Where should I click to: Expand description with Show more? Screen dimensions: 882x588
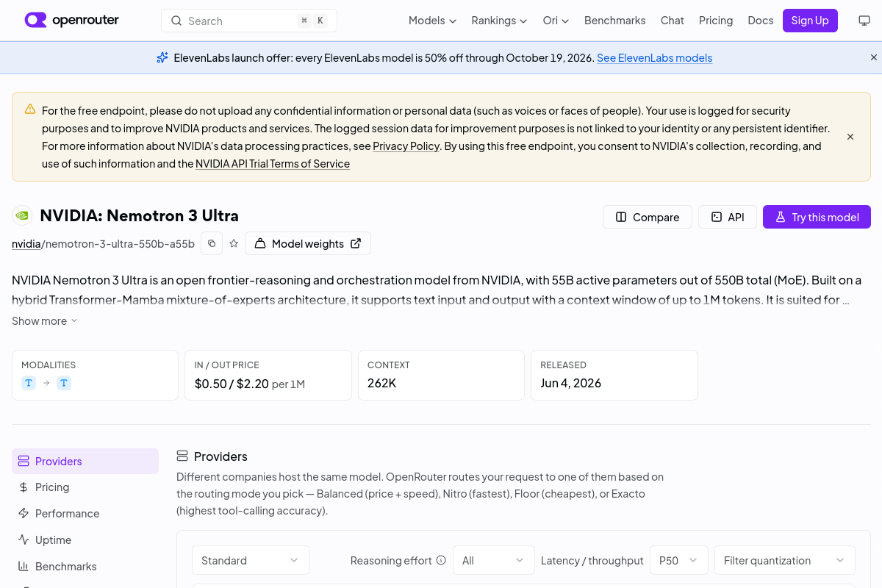point(45,321)
